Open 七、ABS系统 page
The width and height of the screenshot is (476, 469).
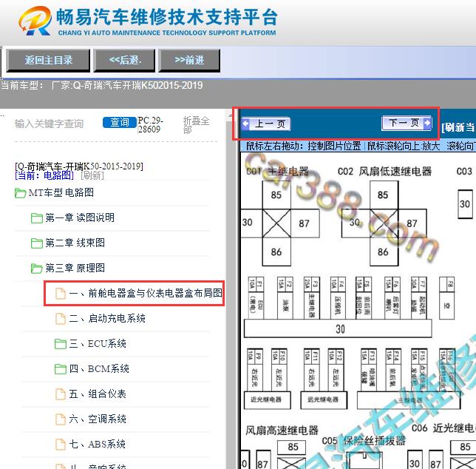tap(97, 445)
